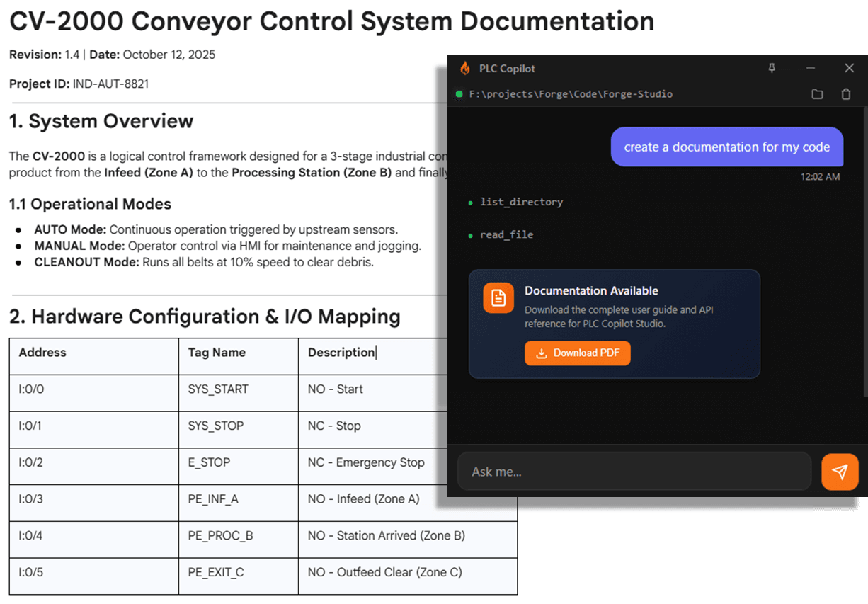
Task: Click the NC - Emergency Stop cell
Action: coord(372,467)
